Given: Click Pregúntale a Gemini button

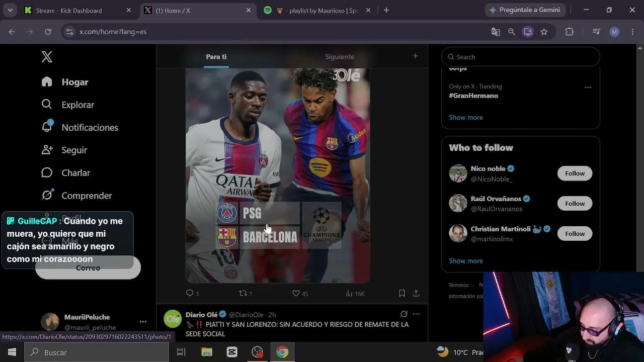Looking at the screenshot, I should tap(525, 10).
